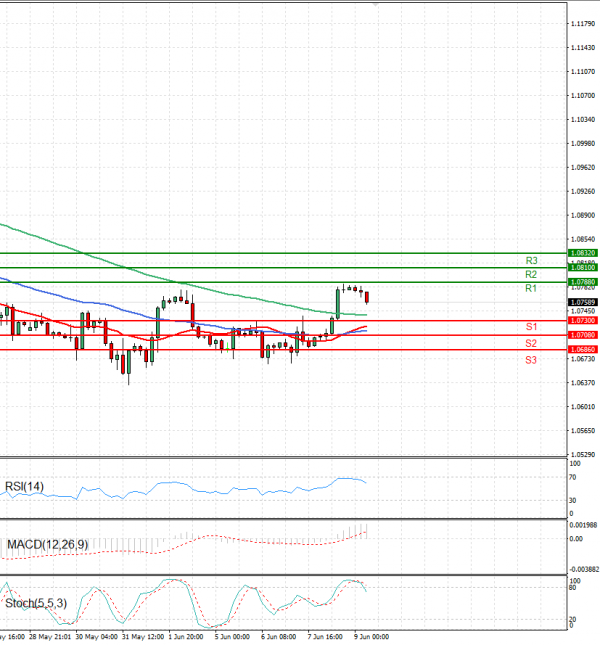The height and width of the screenshot is (645, 600).
Task: Select the RSI(14) indicator label
Action: pos(24,487)
